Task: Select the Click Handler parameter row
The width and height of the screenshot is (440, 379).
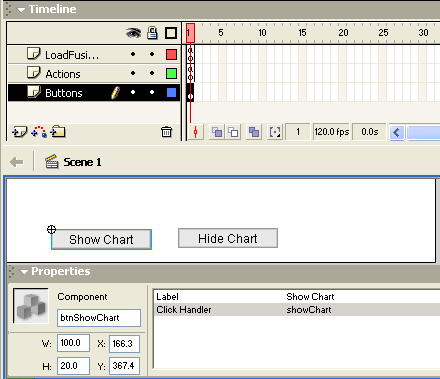Action: [x=297, y=310]
